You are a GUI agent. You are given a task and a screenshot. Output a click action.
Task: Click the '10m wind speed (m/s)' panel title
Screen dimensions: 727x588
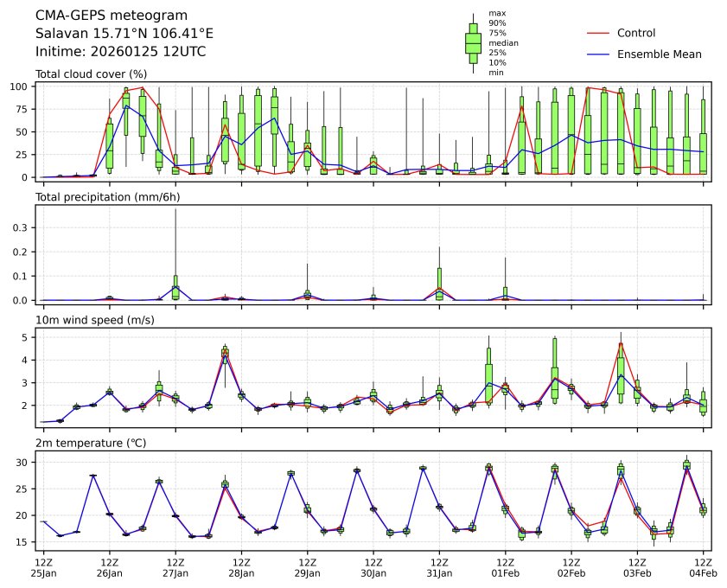[93, 320]
